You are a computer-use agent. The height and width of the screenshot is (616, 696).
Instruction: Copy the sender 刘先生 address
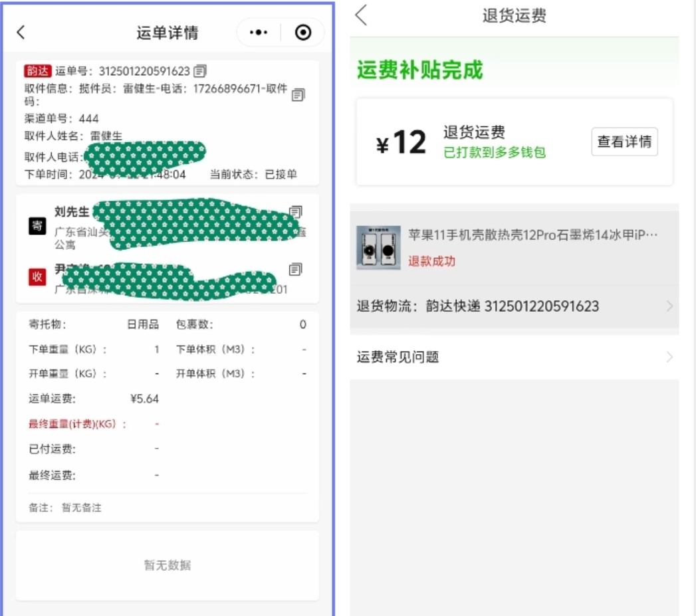pyautogui.click(x=295, y=212)
